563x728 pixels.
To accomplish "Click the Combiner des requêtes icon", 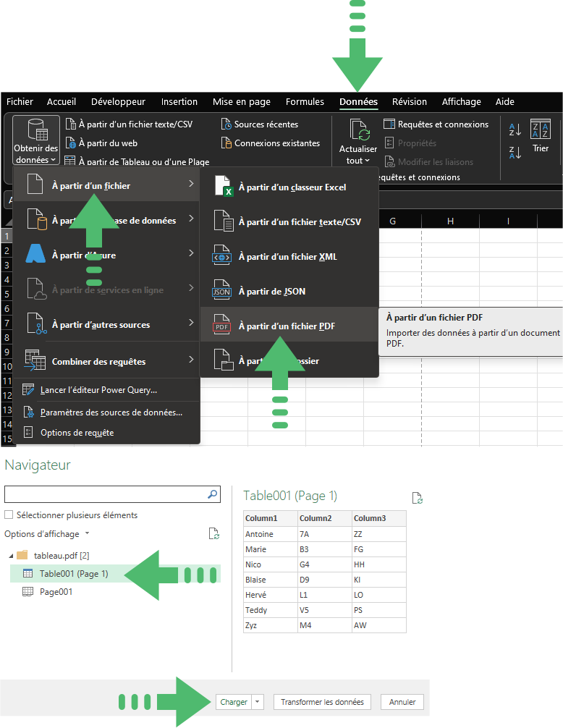I will tap(35, 360).
